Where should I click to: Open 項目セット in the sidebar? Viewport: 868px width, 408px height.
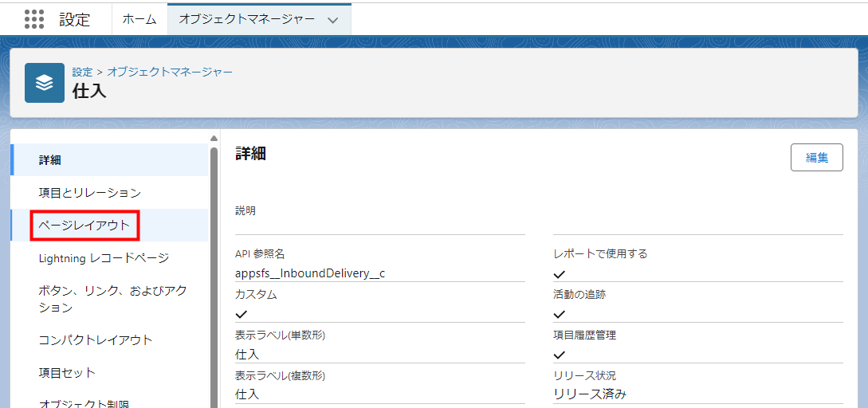coord(67,373)
